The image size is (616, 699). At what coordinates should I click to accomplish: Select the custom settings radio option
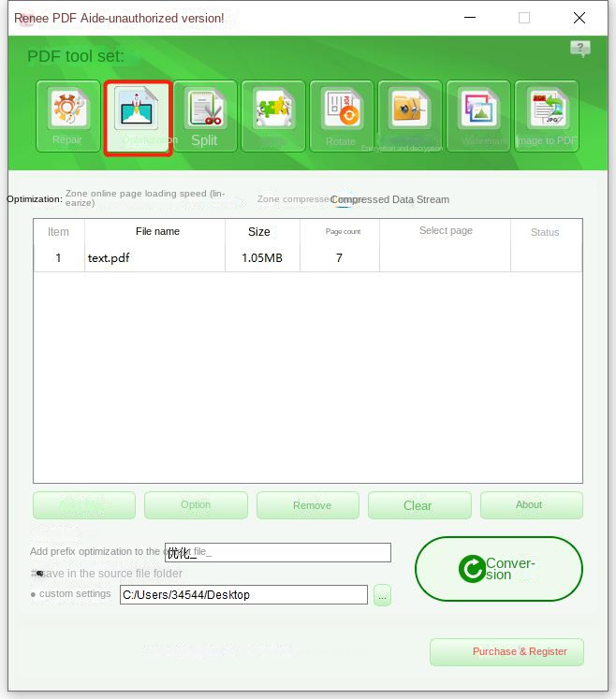click(x=34, y=594)
